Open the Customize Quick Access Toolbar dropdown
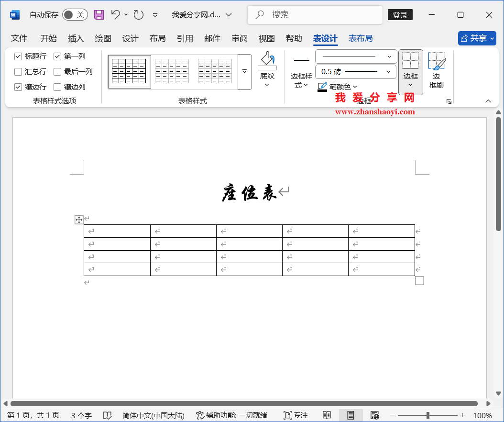 pyautogui.click(x=155, y=15)
